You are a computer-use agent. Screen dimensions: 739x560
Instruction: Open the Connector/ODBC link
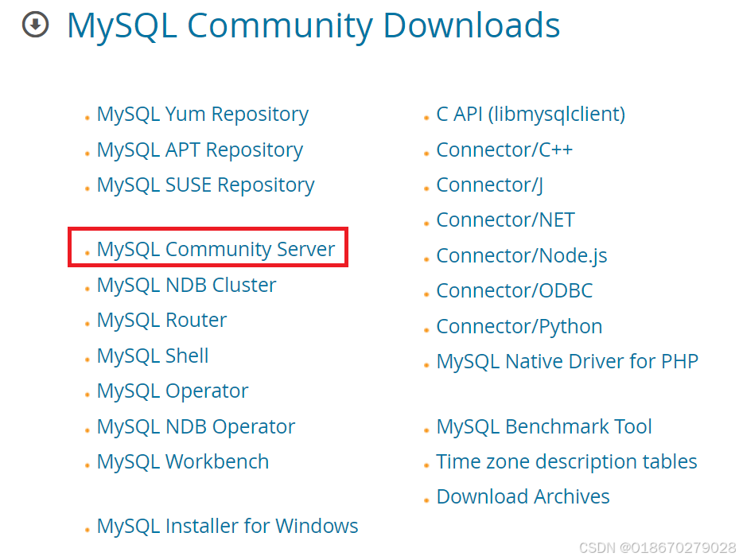coord(514,291)
